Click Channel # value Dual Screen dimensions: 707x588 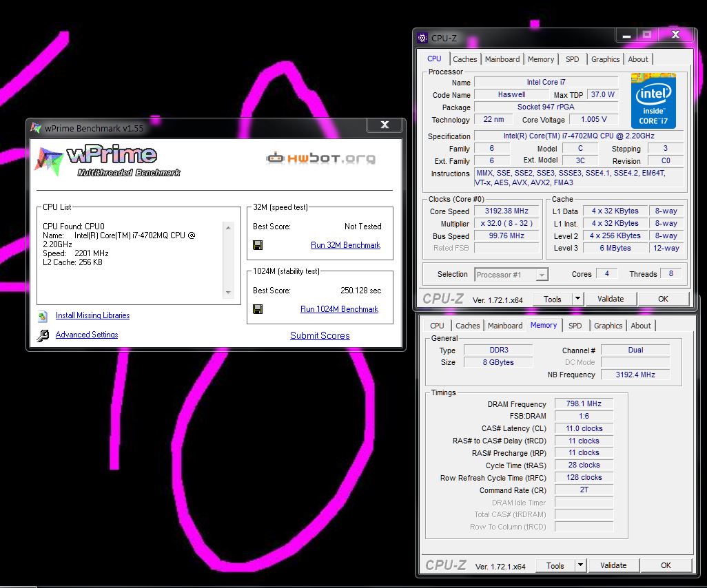pyautogui.click(x=635, y=350)
